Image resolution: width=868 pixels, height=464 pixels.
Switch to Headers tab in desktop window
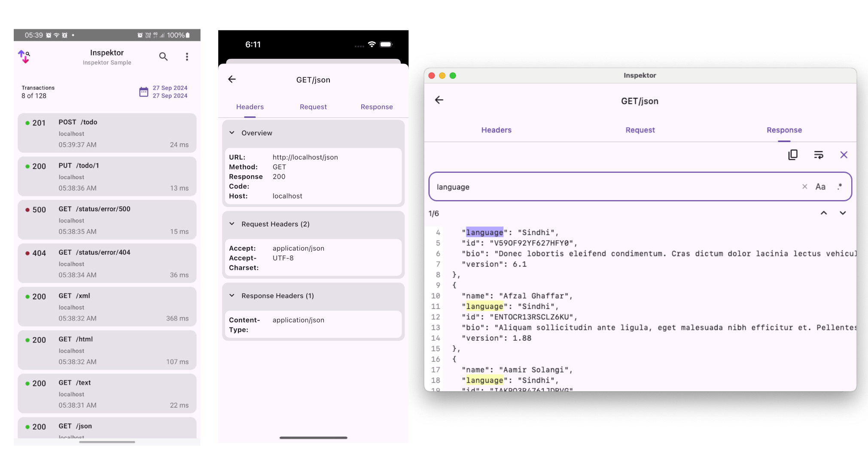(496, 130)
